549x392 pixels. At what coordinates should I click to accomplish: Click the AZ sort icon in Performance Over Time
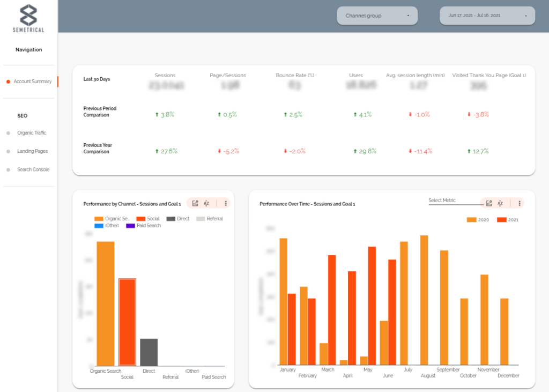500,203
